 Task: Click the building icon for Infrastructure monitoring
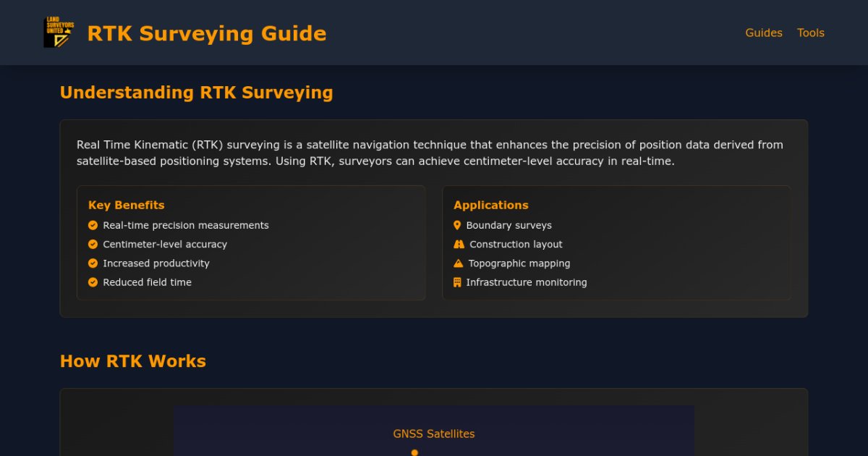[457, 282]
